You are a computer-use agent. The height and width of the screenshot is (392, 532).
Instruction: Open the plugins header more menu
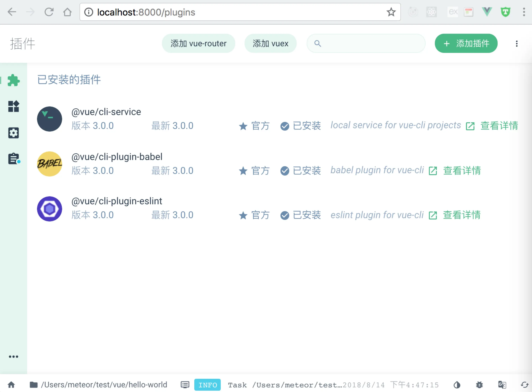(x=517, y=43)
